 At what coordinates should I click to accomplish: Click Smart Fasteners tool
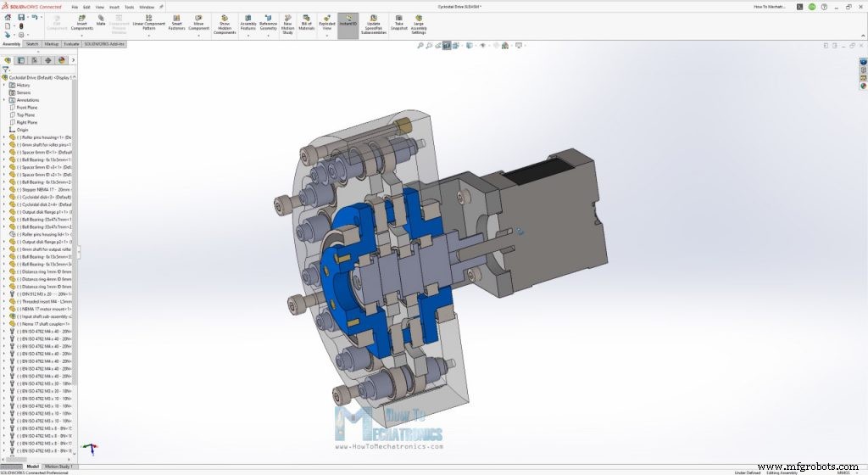[x=176, y=23]
